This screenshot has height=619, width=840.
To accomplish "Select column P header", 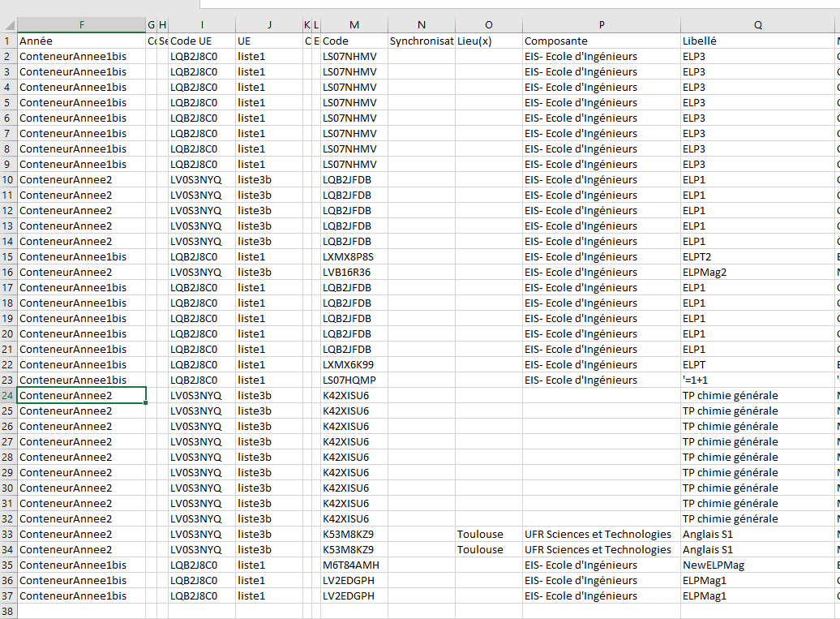I will pyautogui.click(x=602, y=24).
